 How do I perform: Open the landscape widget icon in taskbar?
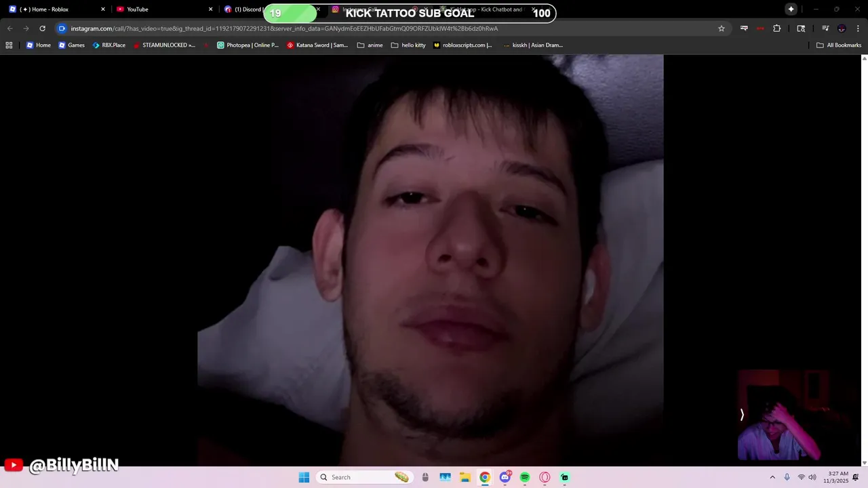point(445,477)
